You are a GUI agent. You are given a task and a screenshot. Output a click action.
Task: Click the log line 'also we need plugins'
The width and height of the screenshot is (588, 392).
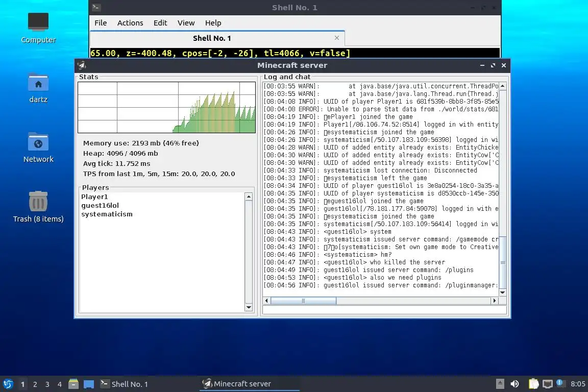[353, 278]
